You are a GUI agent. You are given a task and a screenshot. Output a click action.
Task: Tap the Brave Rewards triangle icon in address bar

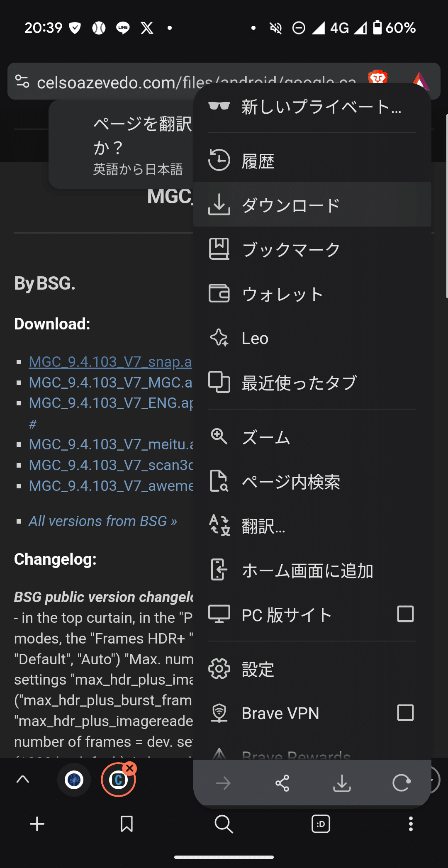click(421, 80)
